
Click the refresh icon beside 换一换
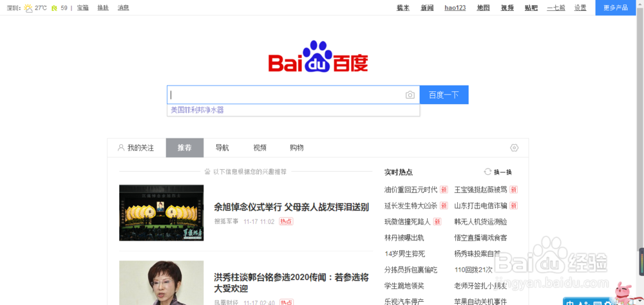coord(488,172)
